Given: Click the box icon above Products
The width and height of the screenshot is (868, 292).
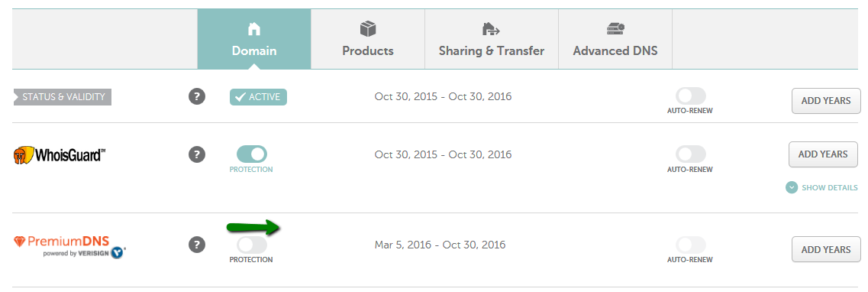Looking at the screenshot, I should pos(367,28).
